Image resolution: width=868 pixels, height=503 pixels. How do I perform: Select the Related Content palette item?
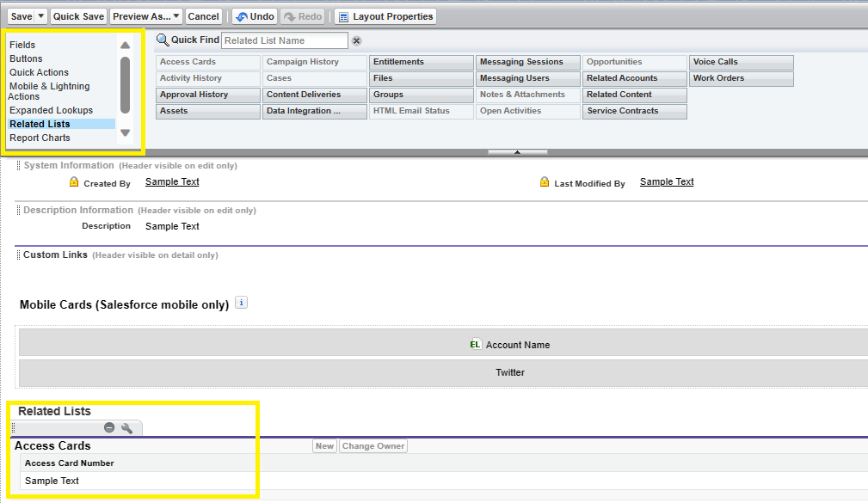pos(635,95)
